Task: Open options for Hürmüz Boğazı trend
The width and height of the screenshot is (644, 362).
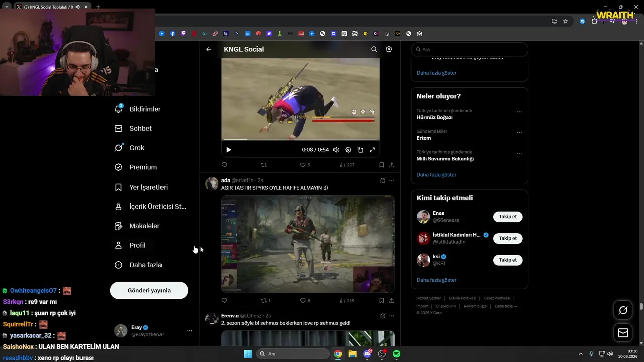Action: [519, 112]
